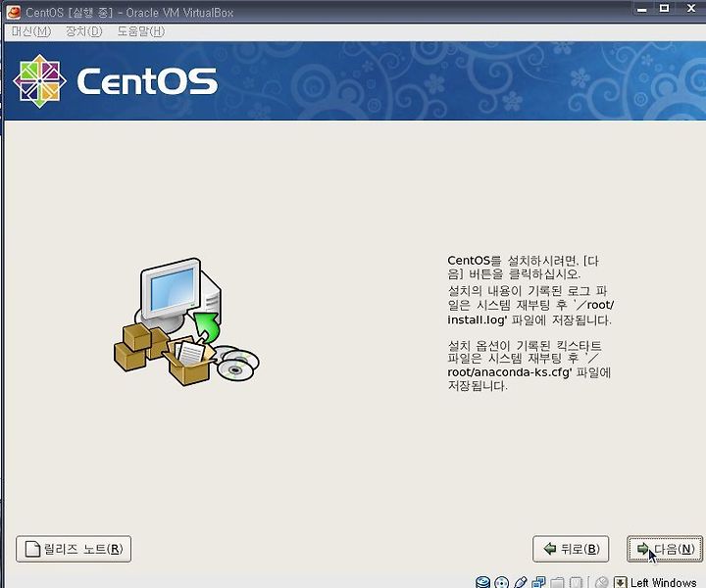
Task: Click the virtualization status indicator icon
Action: tap(576, 582)
